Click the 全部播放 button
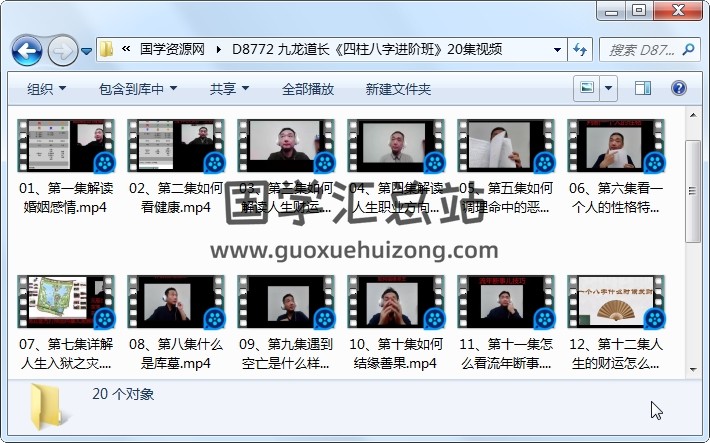The width and height of the screenshot is (710, 443). pyautogui.click(x=307, y=89)
